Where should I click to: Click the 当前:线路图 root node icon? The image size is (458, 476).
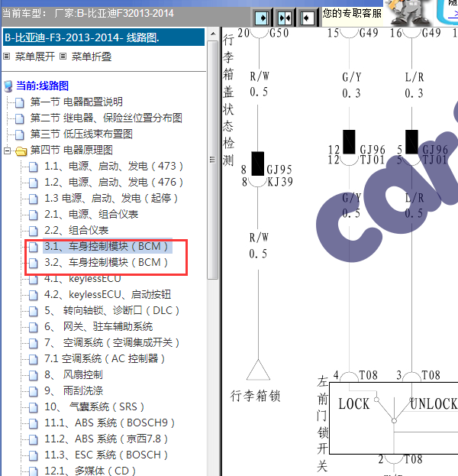[8, 86]
